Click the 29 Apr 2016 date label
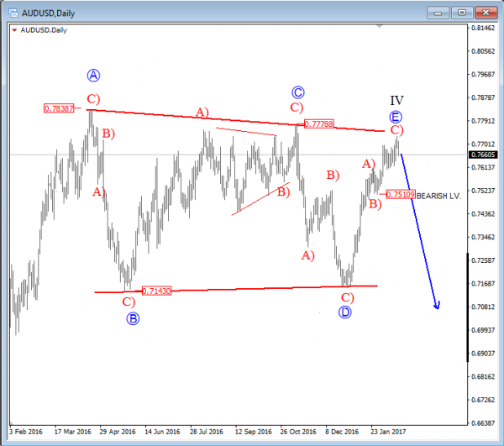The width and height of the screenshot is (504, 446). (118, 432)
